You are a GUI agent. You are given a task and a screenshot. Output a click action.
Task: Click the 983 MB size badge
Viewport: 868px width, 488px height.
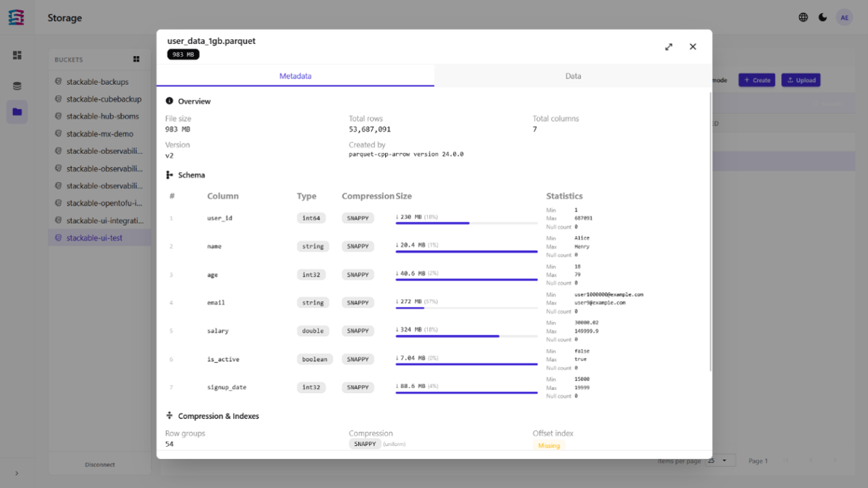pos(183,54)
